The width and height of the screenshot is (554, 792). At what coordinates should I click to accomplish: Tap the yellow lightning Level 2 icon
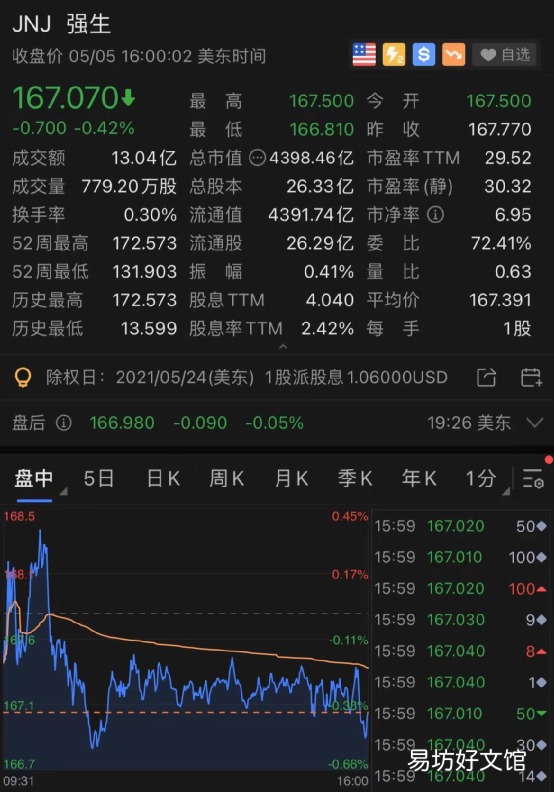[394, 55]
